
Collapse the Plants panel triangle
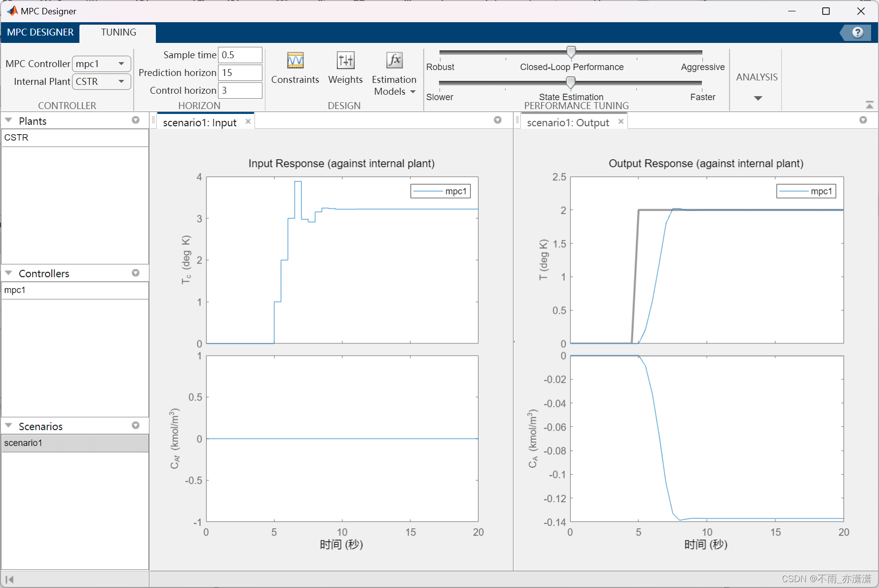click(8, 120)
